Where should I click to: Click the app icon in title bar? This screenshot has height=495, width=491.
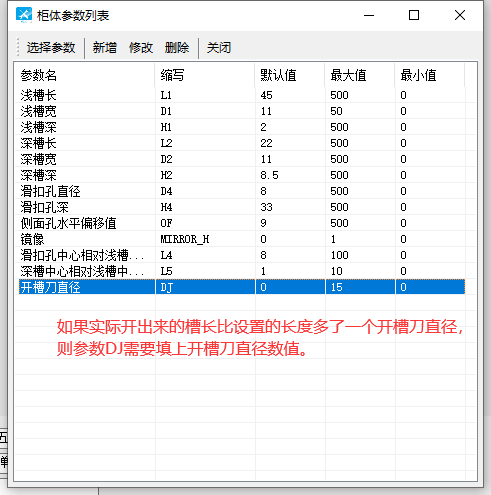pyautogui.click(x=24, y=15)
